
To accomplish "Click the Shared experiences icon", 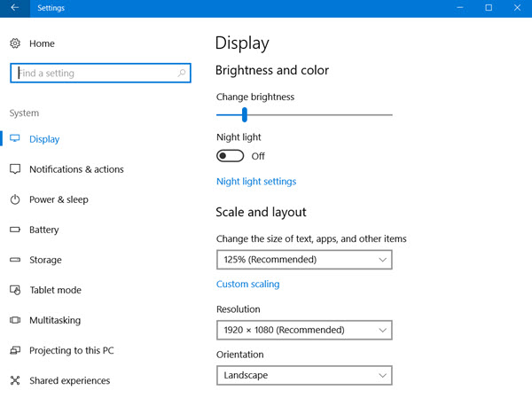I will click(15, 380).
